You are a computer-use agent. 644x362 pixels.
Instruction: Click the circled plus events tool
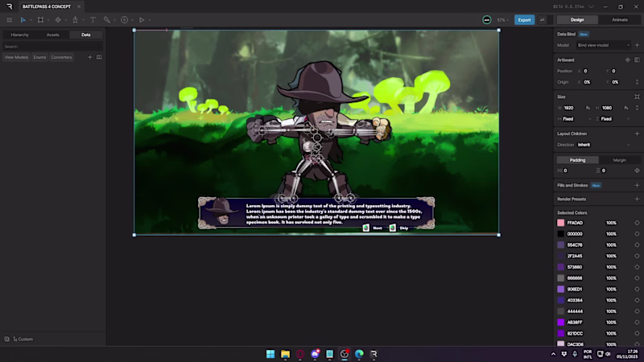click(x=125, y=19)
